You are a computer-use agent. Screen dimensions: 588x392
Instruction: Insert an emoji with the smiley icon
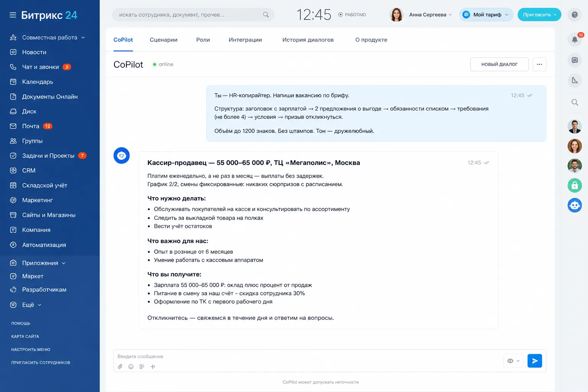pyautogui.click(x=131, y=367)
